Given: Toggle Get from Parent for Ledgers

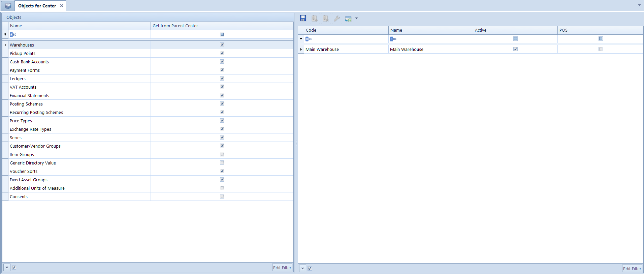Looking at the screenshot, I should (x=222, y=78).
